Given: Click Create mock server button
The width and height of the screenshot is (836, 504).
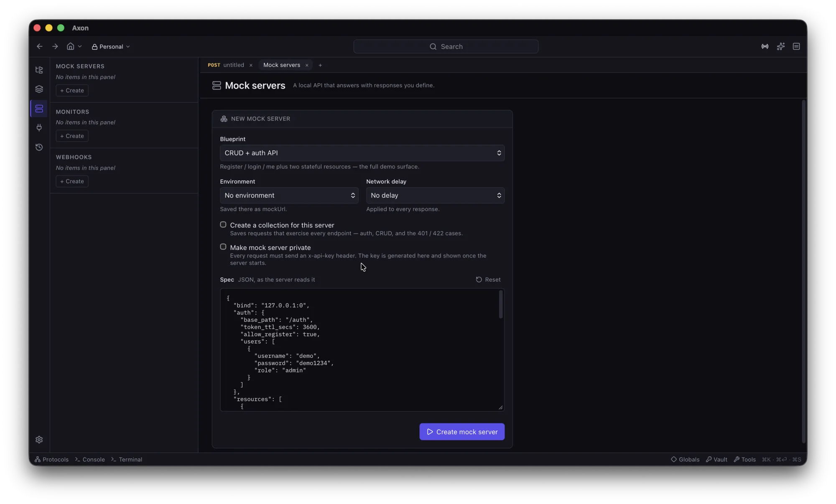Looking at the screenshot, I should 462,432.
